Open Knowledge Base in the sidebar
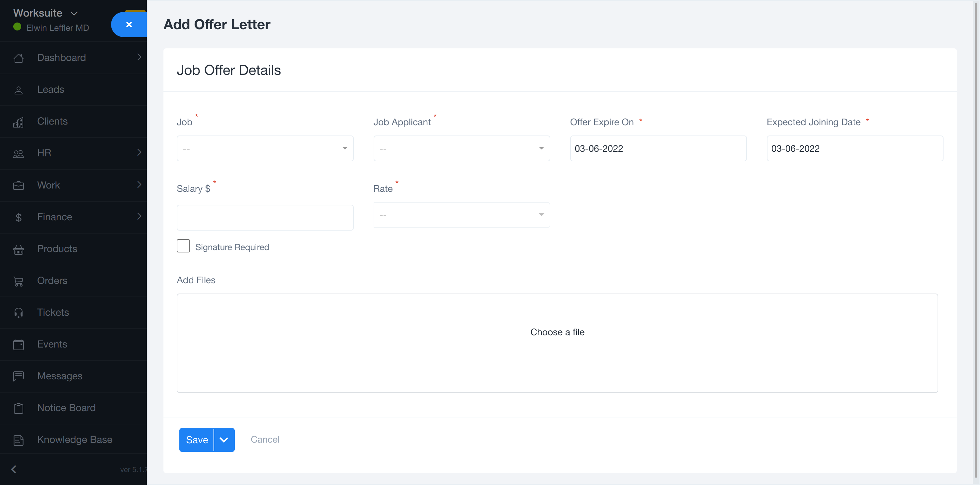The image size is (980, 485). coord(75,440)
